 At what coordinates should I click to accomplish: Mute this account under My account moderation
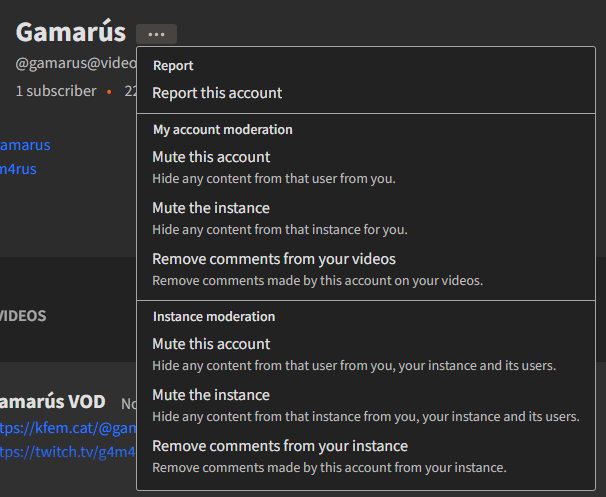point(211,157)
